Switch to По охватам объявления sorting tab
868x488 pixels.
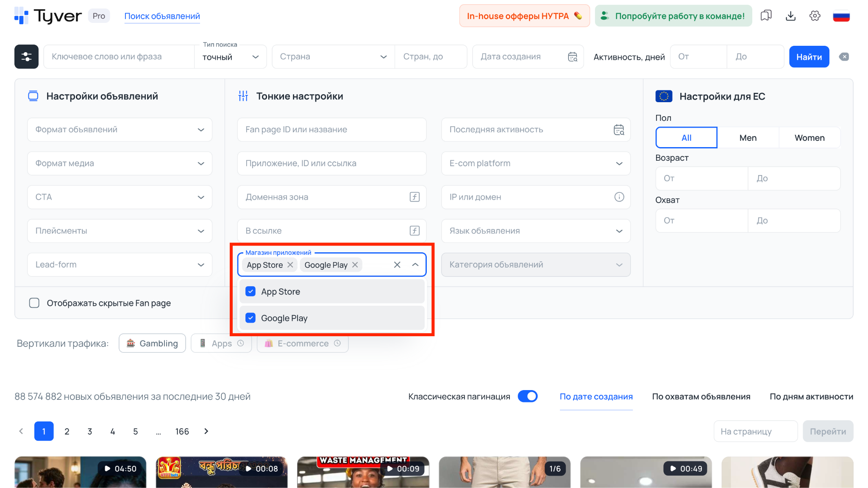pyautogui.click(x=701, y=396)
